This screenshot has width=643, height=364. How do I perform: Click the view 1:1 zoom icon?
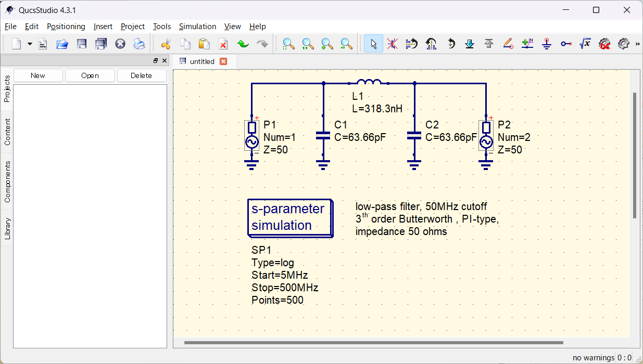pos(307,44)
